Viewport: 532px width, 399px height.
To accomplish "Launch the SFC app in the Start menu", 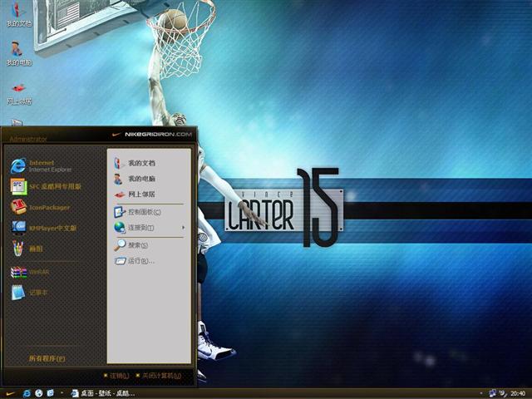I will coord(46,186).
